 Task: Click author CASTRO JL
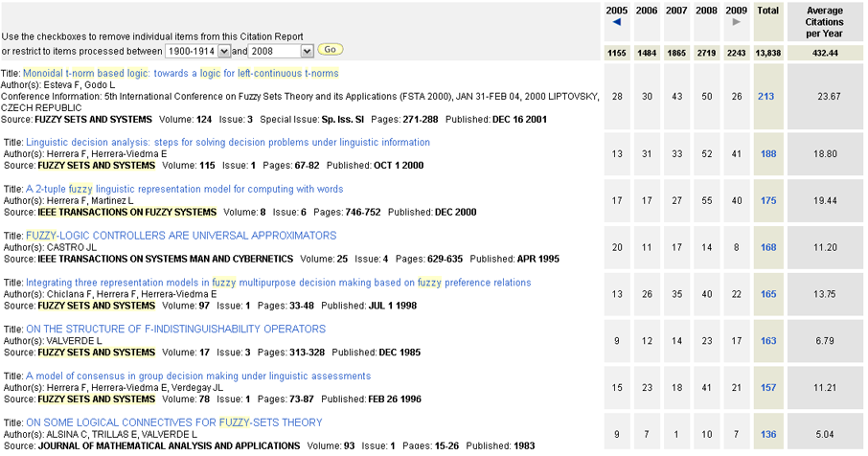point(72,247)
